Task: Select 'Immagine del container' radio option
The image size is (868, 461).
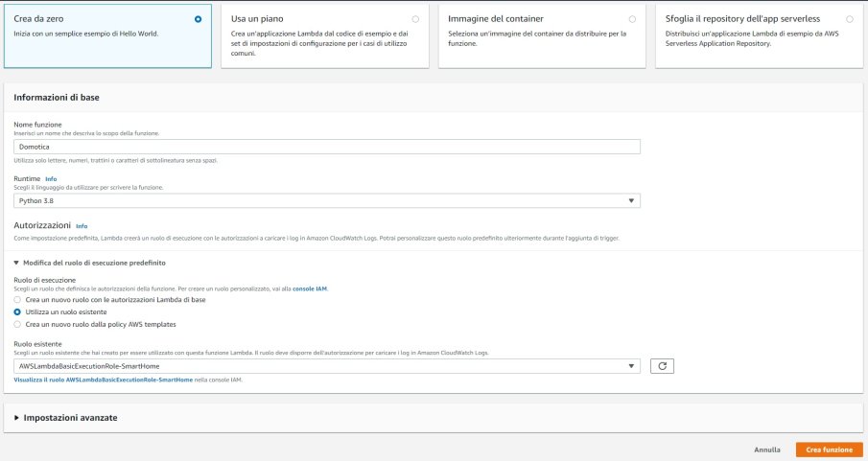Action: pyautogui.click(x=632, y=19)
